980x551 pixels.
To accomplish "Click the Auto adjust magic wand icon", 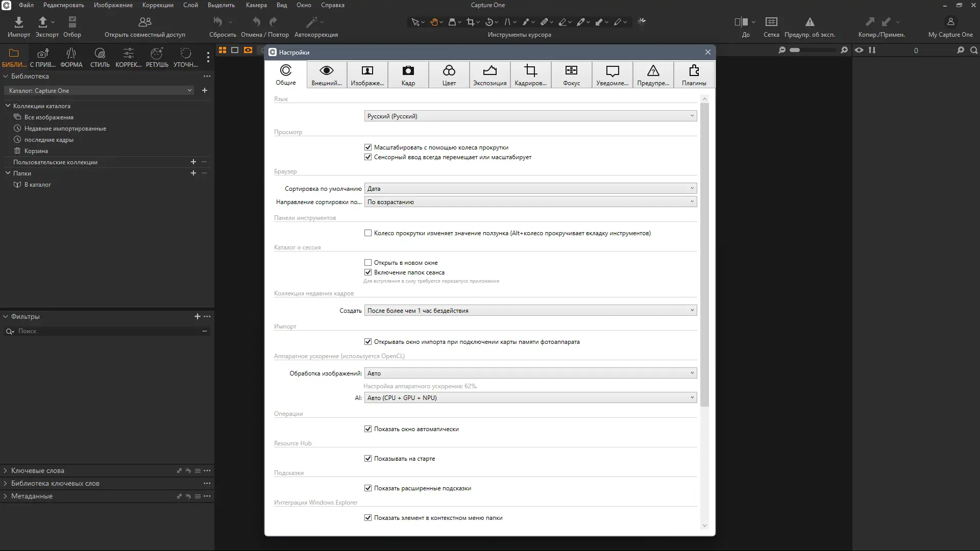I will click(x=312, y=22).
